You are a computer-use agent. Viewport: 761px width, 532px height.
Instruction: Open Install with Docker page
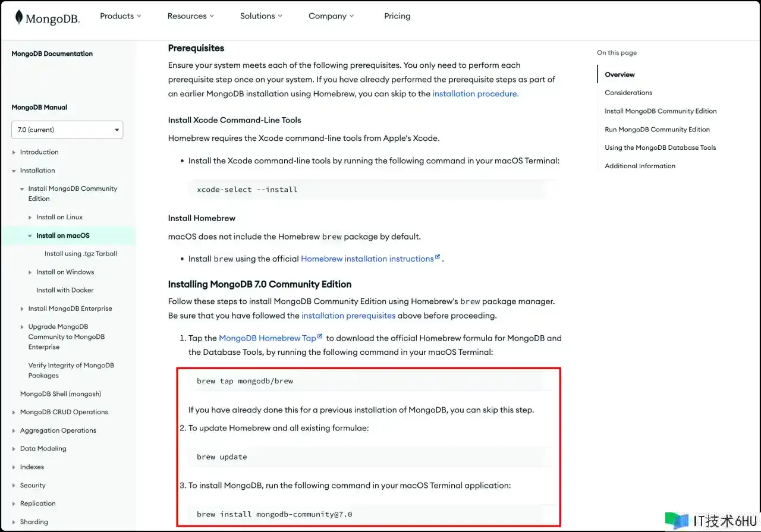[x=65, y=290]
